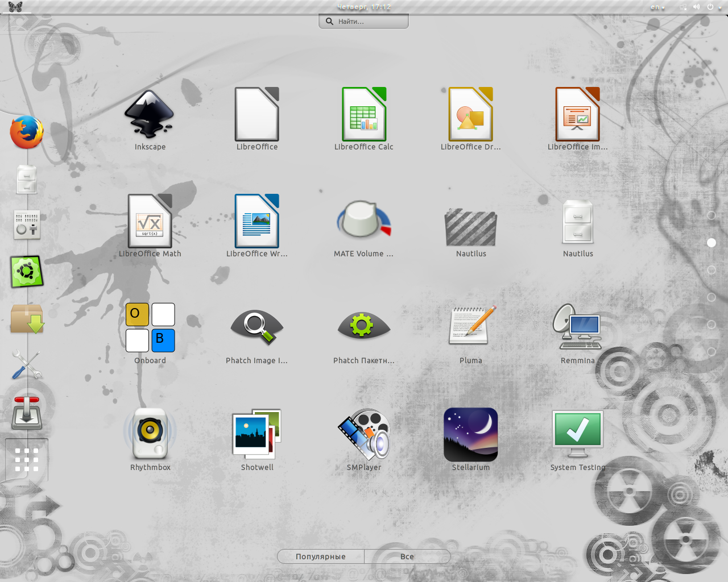Click the Найти search field
Image resolution: width=728 pixels, height=582 pixels.
[363, 22]
